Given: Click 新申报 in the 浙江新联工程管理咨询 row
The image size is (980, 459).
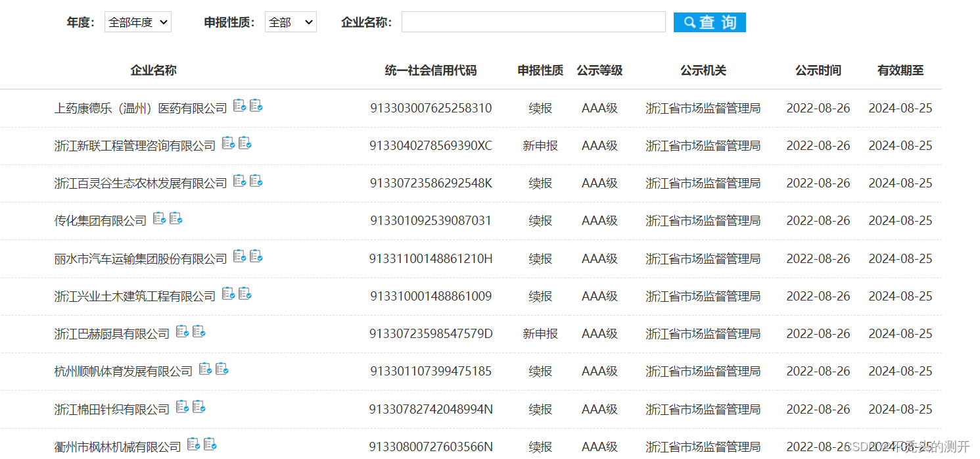Looking at the screenshot, I should click(540, 146).
